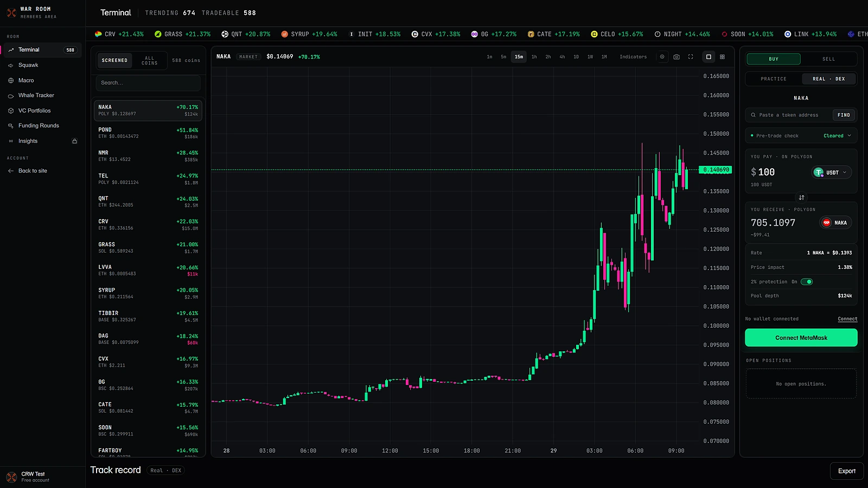The height and width of the screenshot is (488, 868).
Task: Click the Back to site arrow icon
Action: (11, 171)
